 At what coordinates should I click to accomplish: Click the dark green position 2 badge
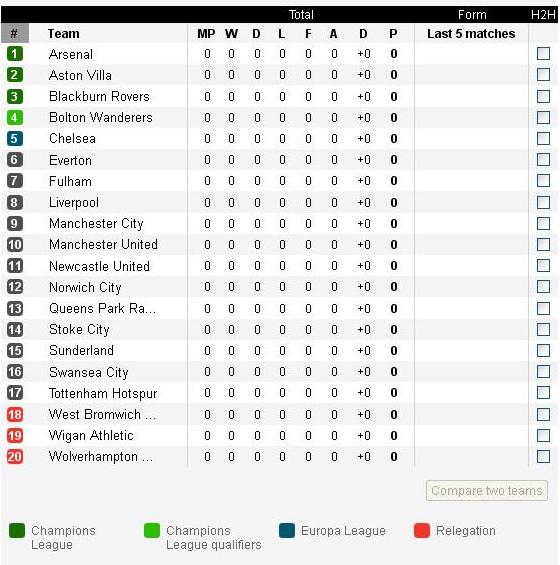pos(15,75)
